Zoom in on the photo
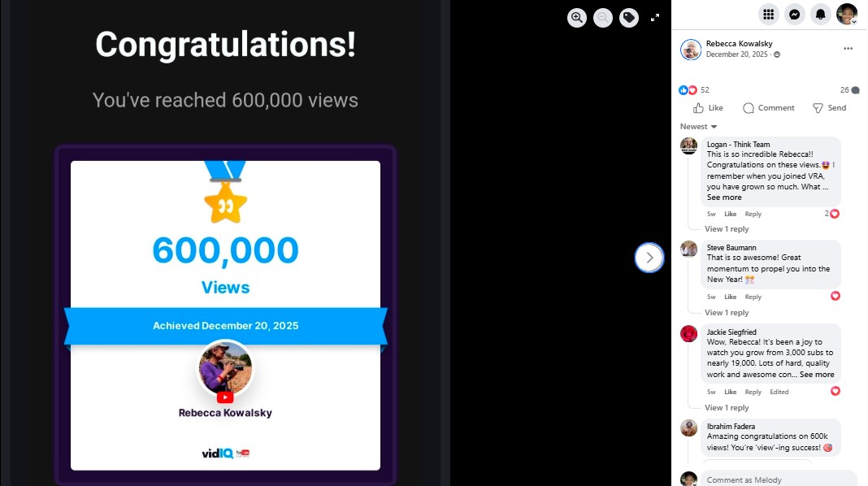The image size is (868, 486). click(x=577, y=18)
